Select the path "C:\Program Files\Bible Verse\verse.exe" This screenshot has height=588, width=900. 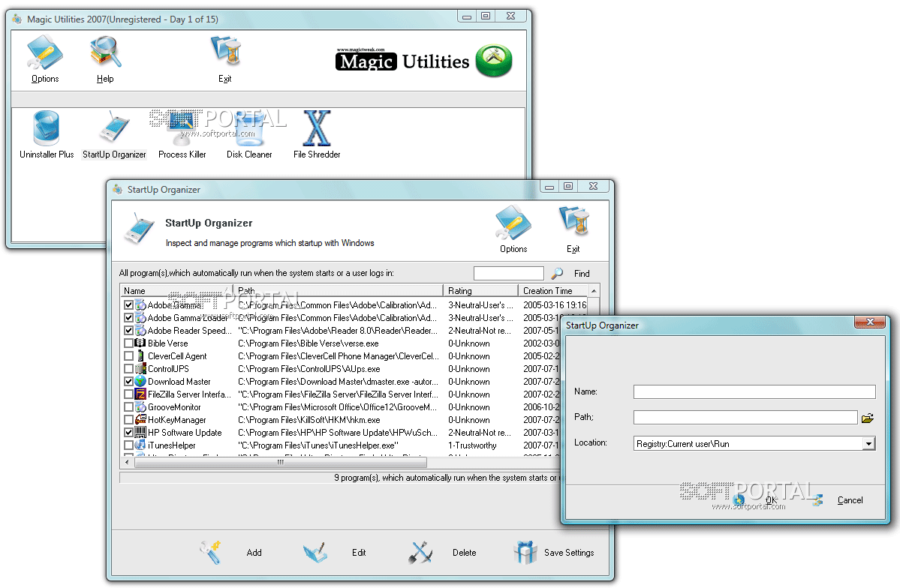click(309, 343)
